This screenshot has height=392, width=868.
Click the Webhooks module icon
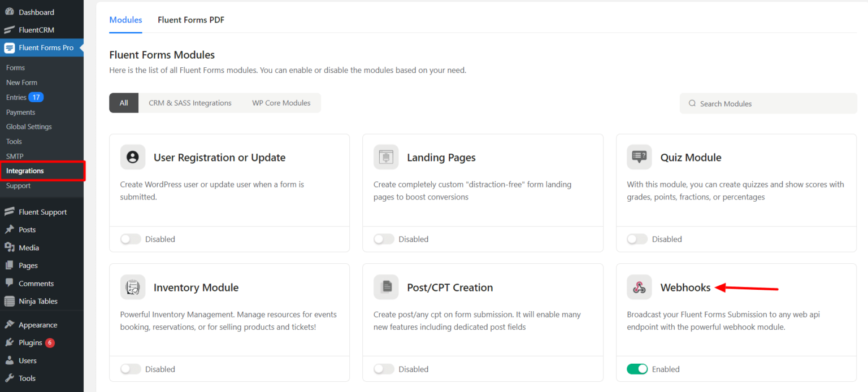point(639,287)
